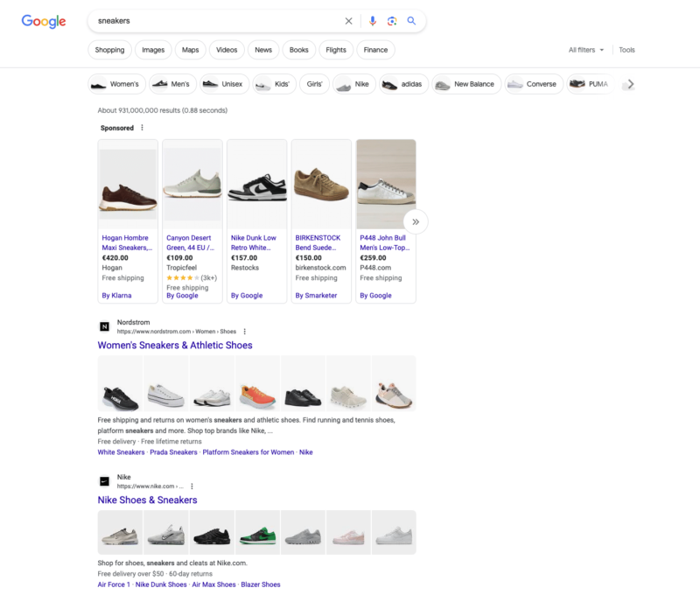Open the Nike Dunk Low product image
Image resolution: width=700 pixels, height=602 pixels.
pyautogui.click(x=256, y=185)
